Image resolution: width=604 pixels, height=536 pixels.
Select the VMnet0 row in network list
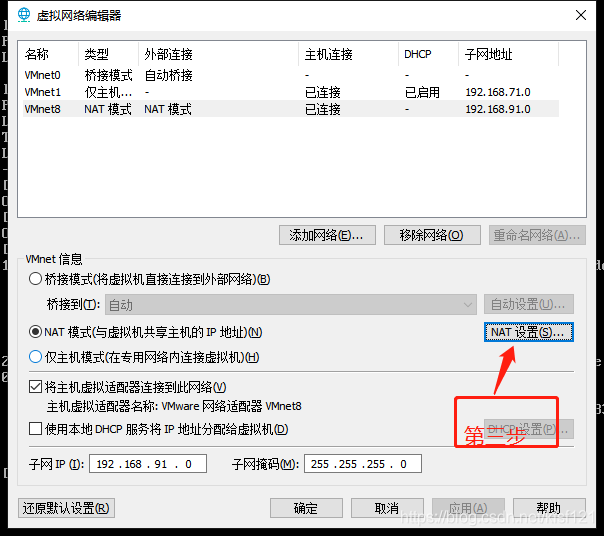coord(291,75)
